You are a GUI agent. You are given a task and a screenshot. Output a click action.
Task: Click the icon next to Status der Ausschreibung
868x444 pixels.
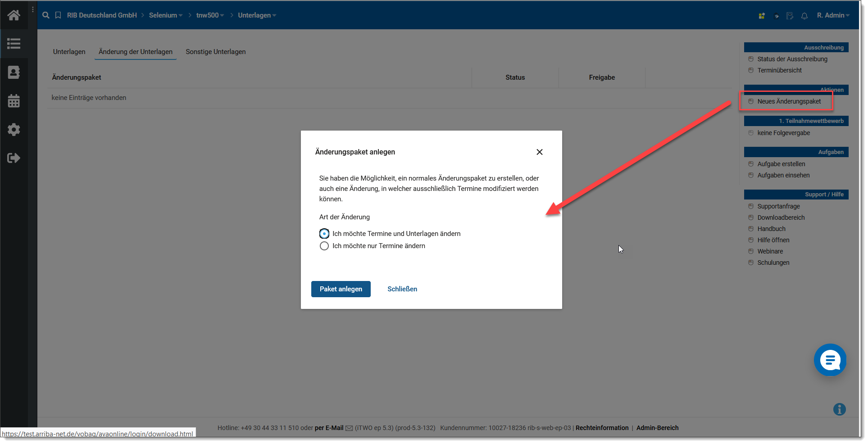[x=751, y=59]
